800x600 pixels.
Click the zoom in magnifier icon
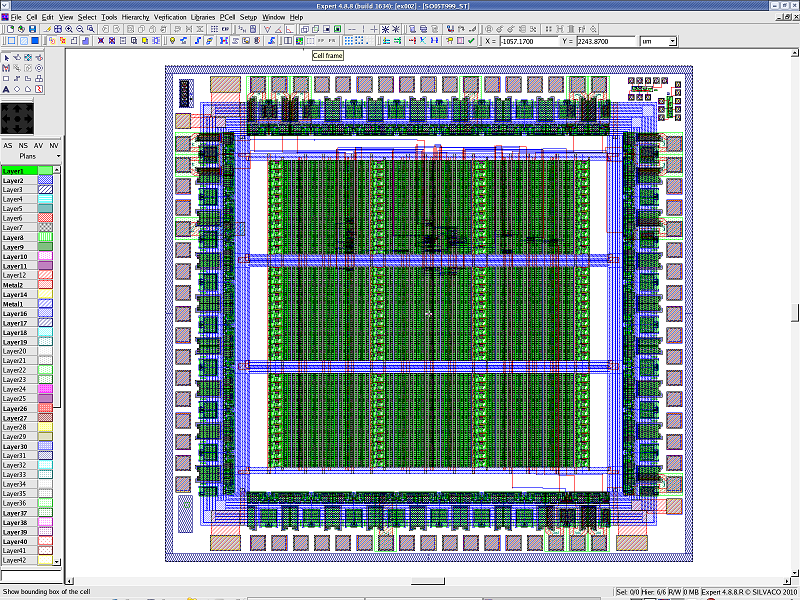[69, 29]
